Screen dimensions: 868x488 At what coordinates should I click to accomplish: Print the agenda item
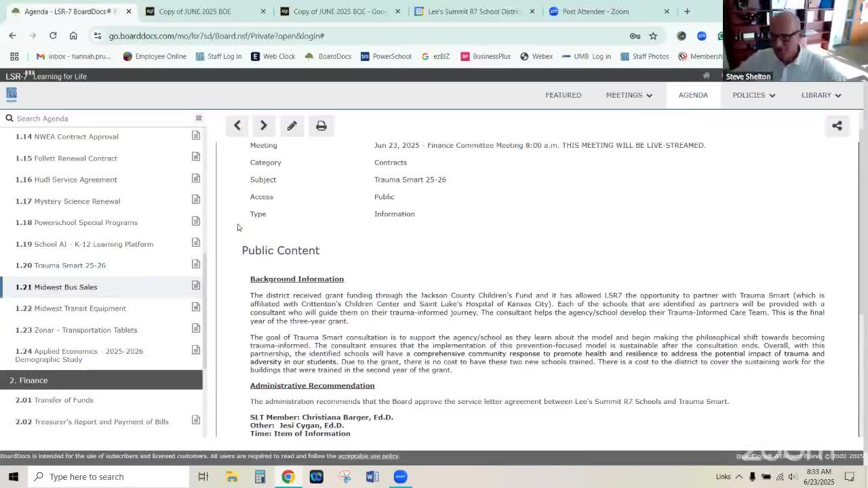321,125
